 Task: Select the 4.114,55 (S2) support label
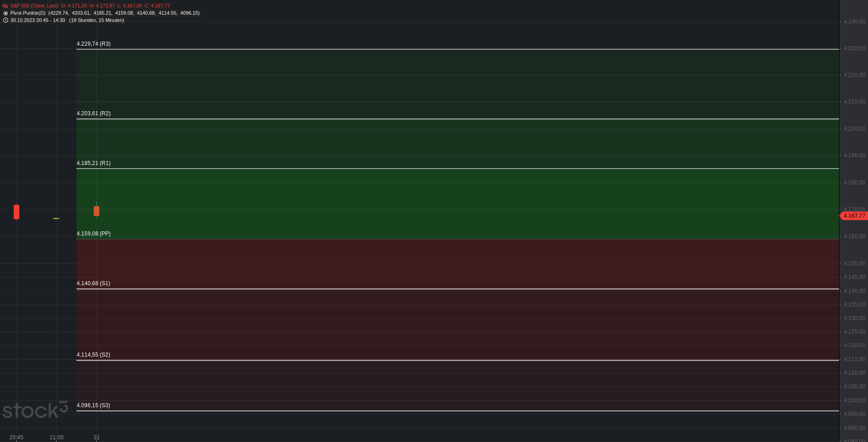click(93, 355)
